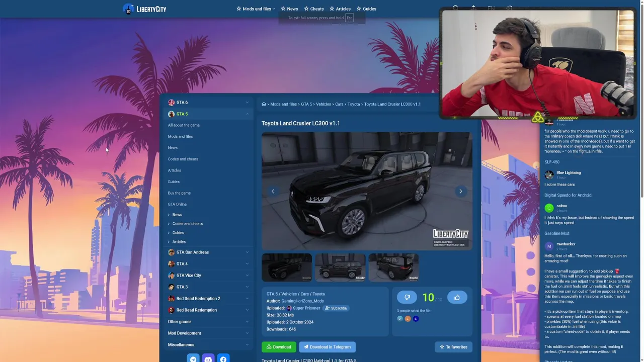Open Blue Lightning commenter avatar
This screenshot has width=644, height=362.
(x=549, y=174)
